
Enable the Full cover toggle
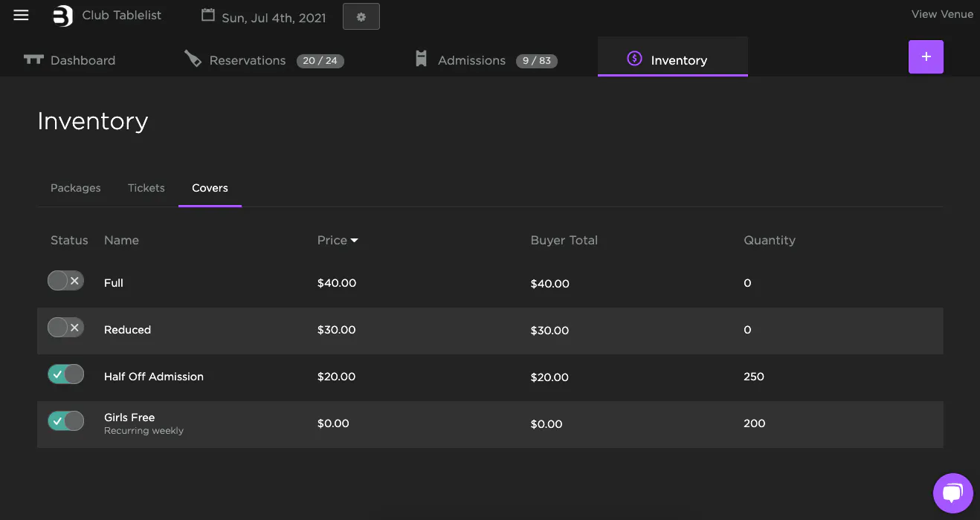[66, 281]
